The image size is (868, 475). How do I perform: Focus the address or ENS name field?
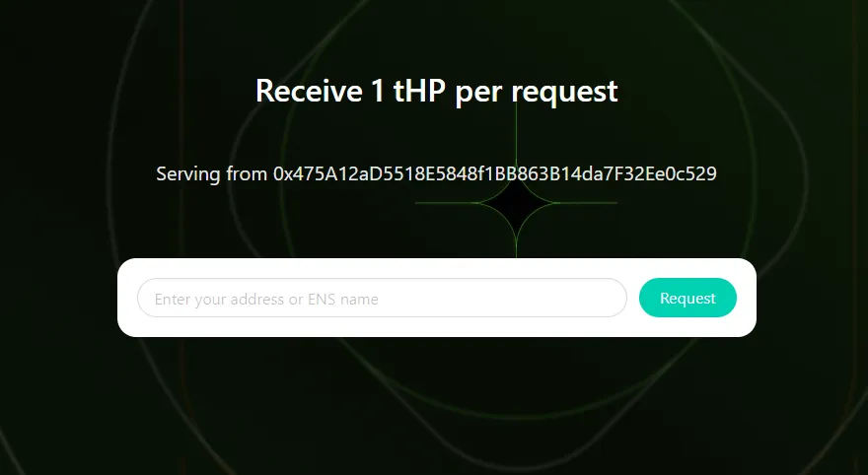(382, 298)
